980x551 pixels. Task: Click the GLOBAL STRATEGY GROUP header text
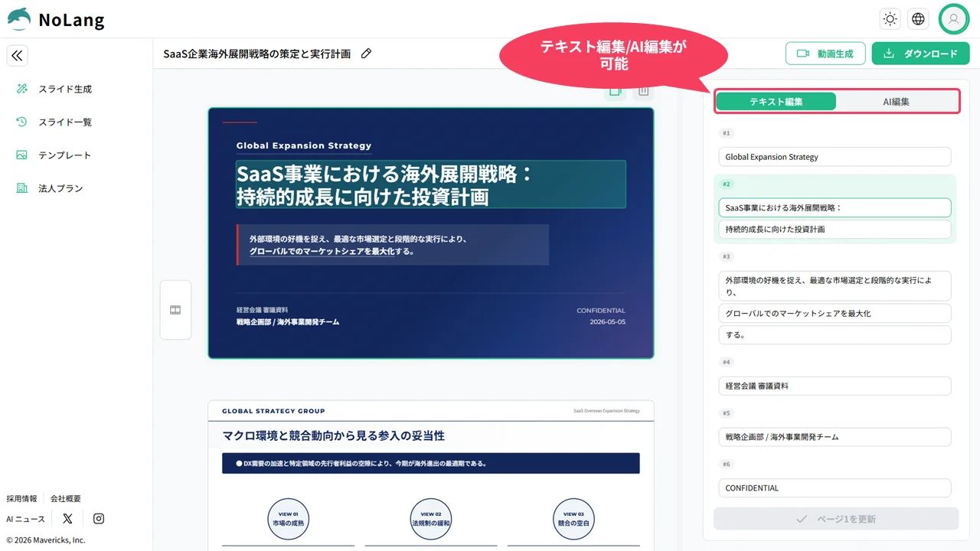273,411
